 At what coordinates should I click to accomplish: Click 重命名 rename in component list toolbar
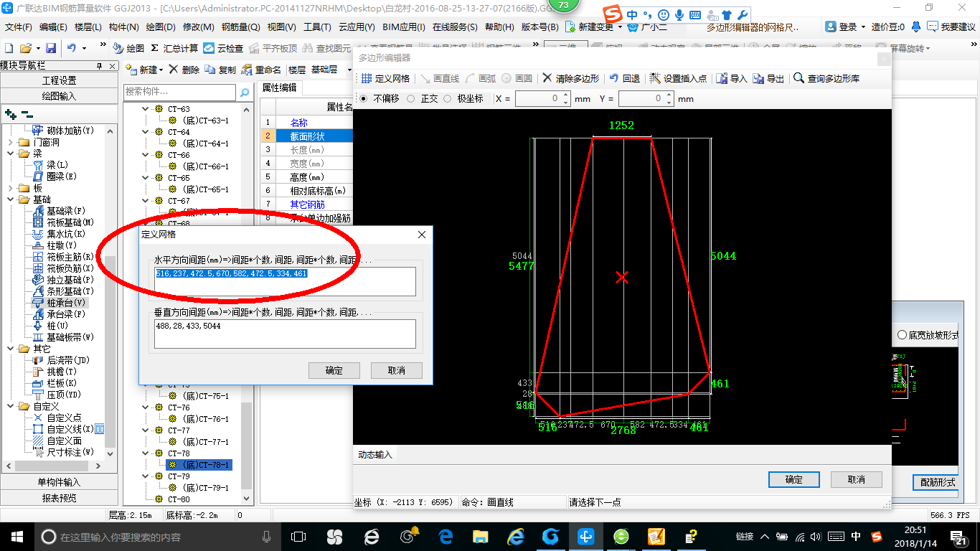tap(261, 70)
